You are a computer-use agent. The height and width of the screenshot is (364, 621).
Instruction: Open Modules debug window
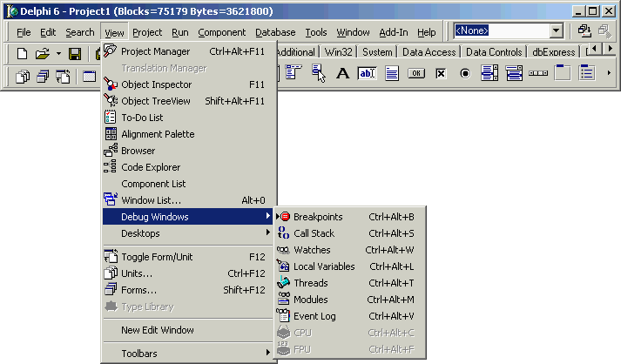350,300
